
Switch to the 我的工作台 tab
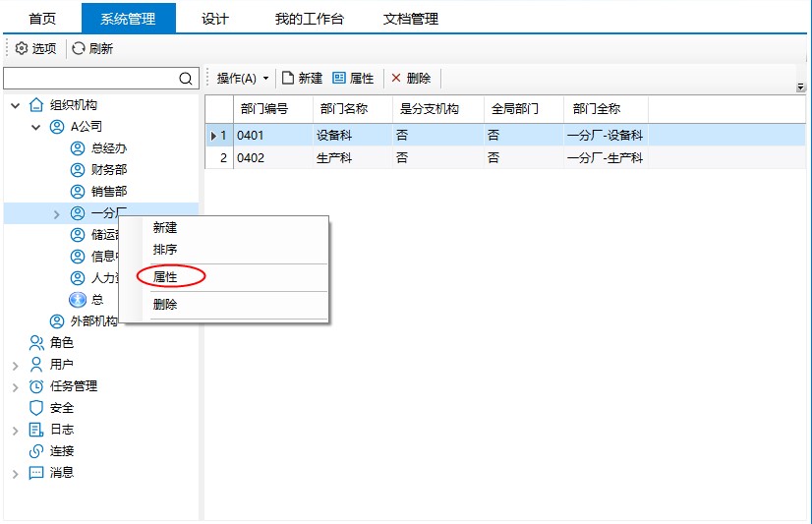coord(309,19)
